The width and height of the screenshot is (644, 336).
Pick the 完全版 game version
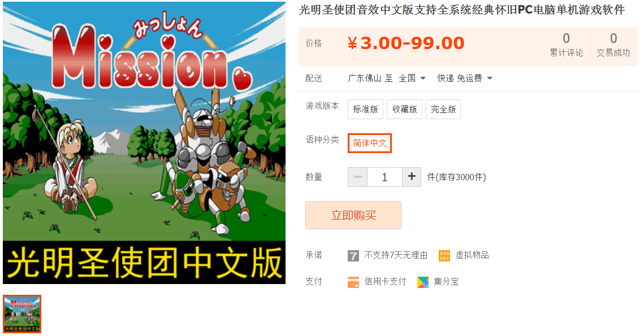443,109
